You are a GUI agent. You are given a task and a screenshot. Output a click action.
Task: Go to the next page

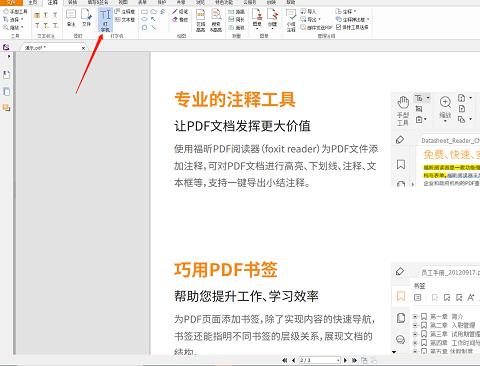[x=345, y=360]
